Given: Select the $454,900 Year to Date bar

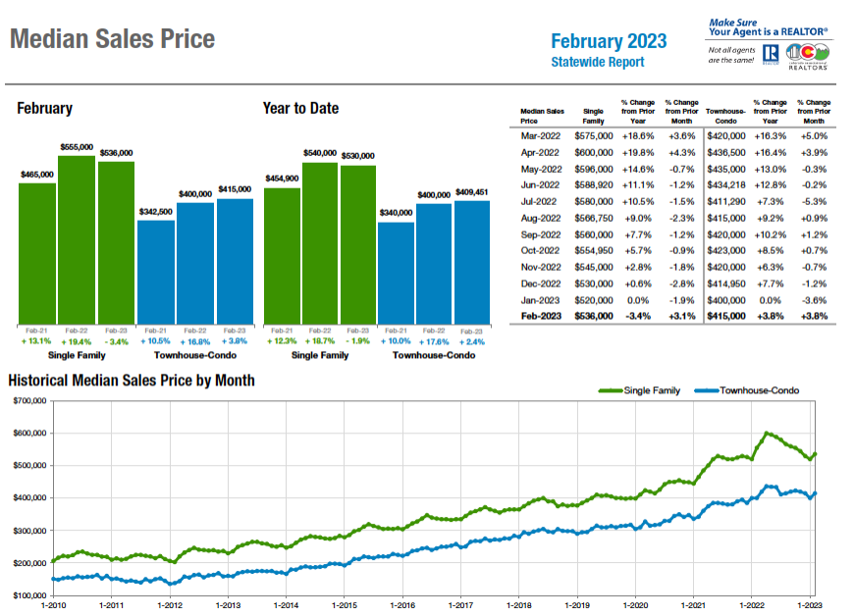Looking at the screenshot, I should [282, 256].
